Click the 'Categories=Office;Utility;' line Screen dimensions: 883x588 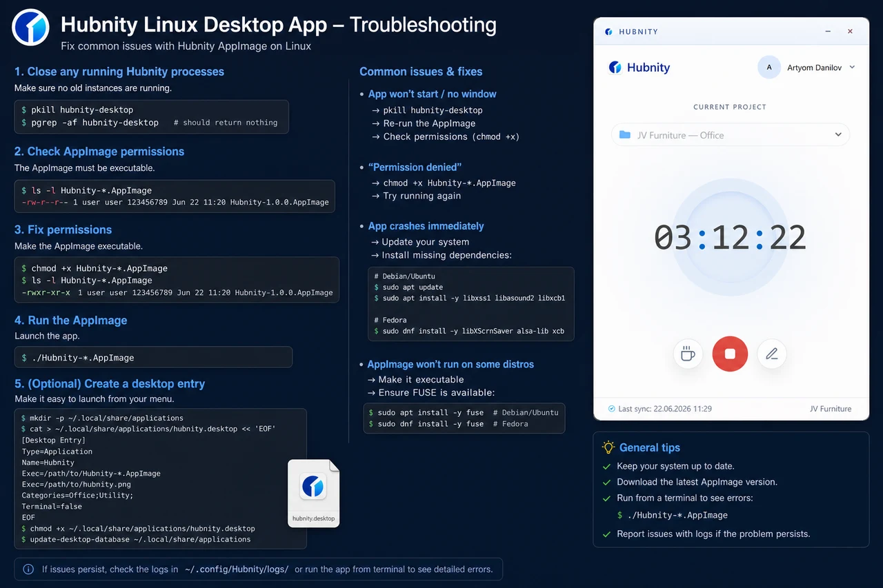77,495
